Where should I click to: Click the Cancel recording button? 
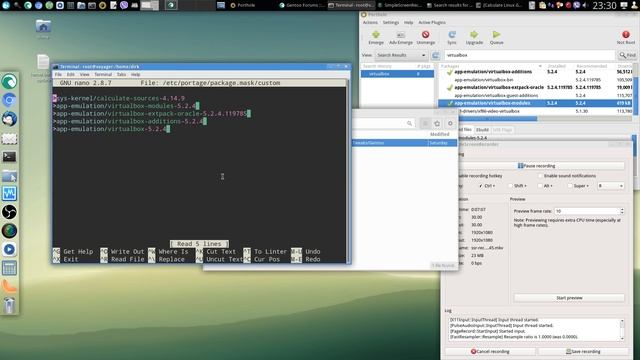[x=490, y=351]
